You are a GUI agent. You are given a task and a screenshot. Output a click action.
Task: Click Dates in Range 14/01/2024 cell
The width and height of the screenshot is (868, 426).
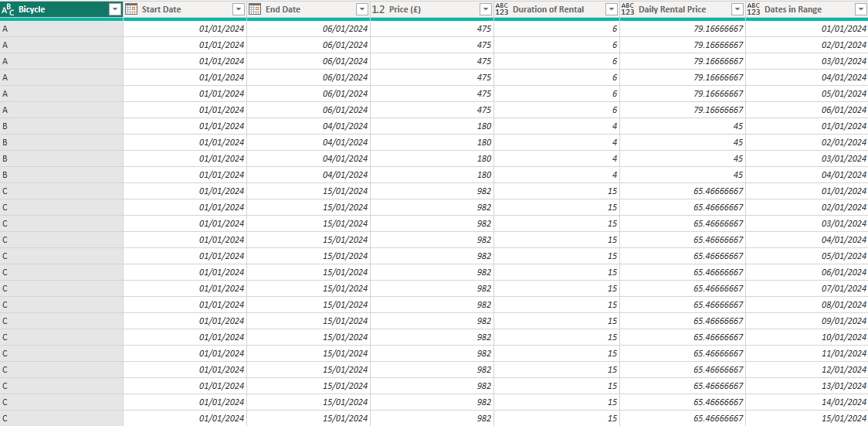click(806, 401)
